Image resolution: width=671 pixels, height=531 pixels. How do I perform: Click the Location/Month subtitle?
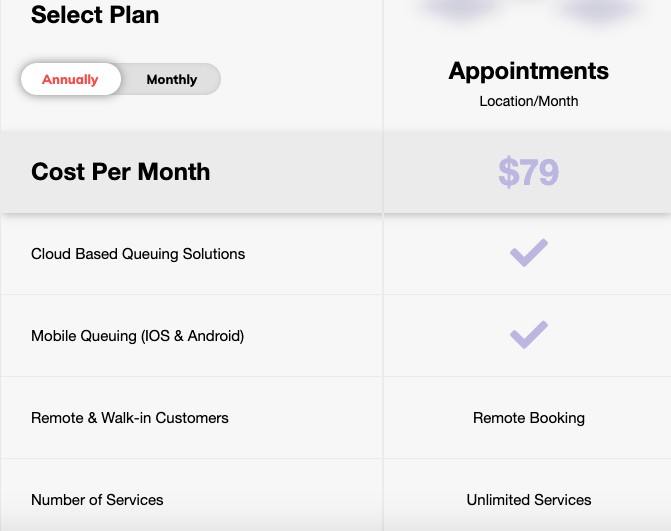(x=528, y=101)
